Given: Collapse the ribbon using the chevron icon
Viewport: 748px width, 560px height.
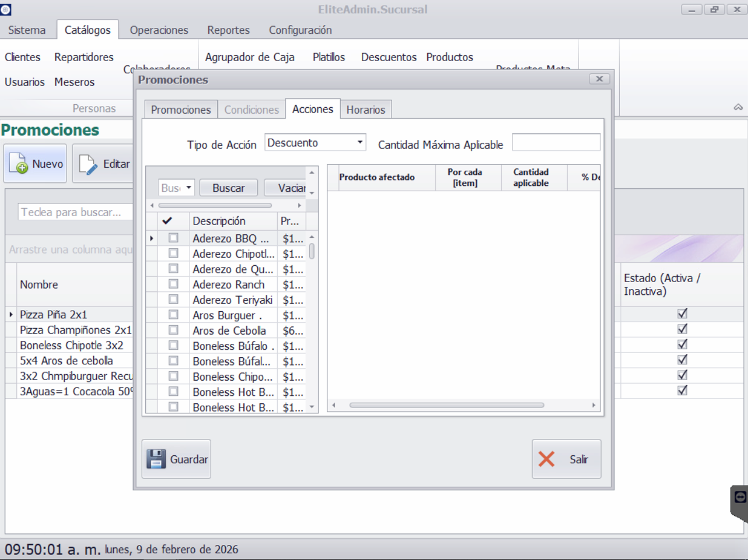Looking at the screenshot, I should [738, 107].
